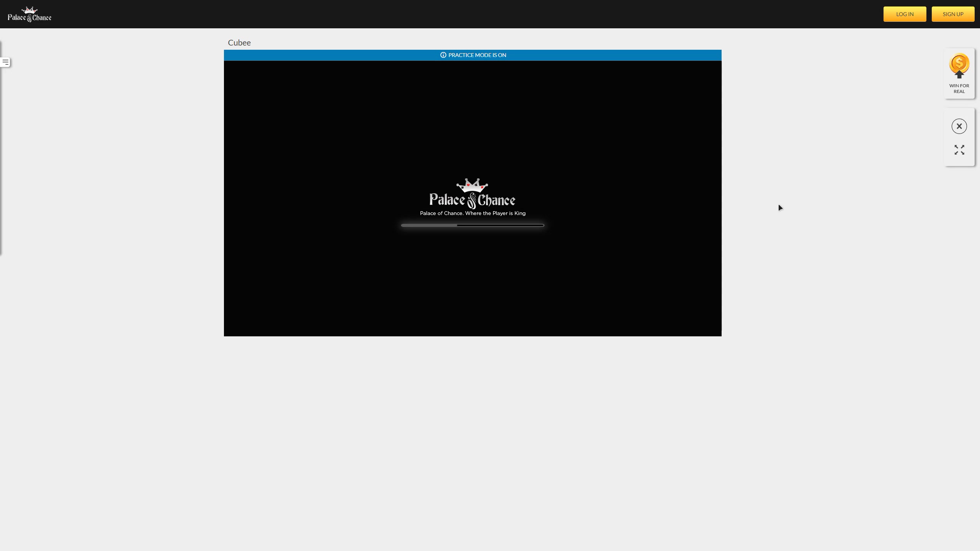Click the WIN FOR REAL label
The height and width of the screenshot is (551, 980).
coord(959,88)
